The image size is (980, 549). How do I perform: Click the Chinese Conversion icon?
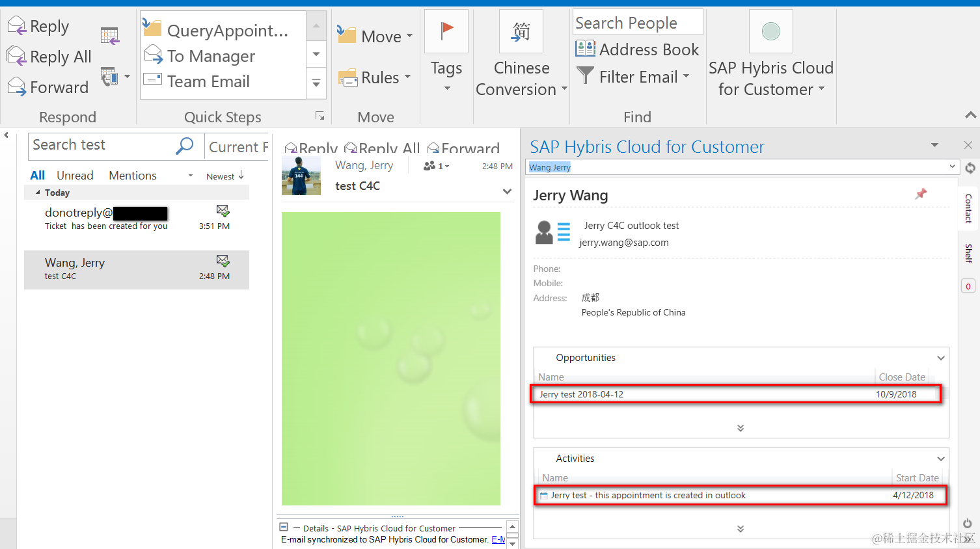[x=521, y=31]
